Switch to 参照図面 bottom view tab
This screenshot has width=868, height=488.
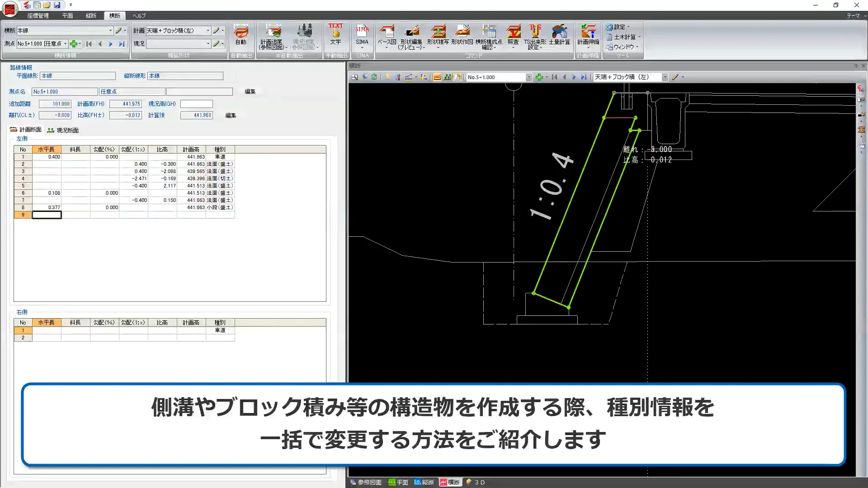click(x=366, y=483)
